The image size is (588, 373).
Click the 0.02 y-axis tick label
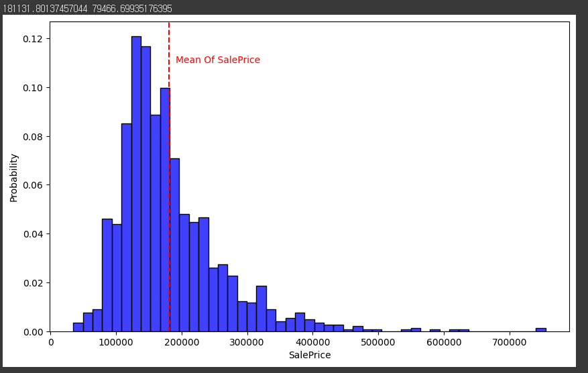(32, 283)
